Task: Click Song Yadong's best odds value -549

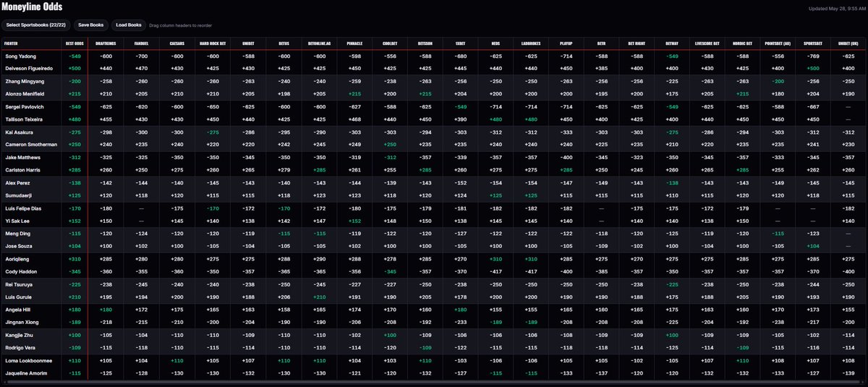Action: (x=74, y=56)
